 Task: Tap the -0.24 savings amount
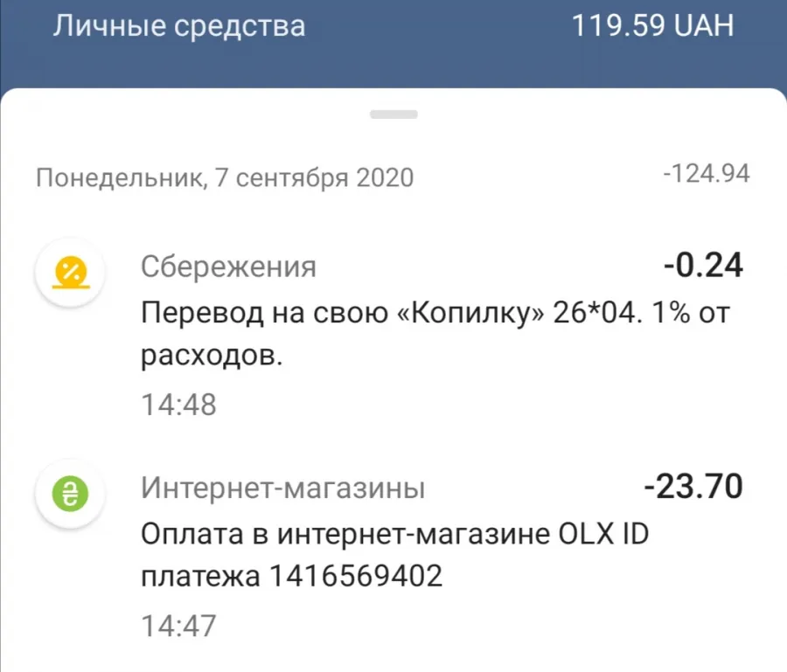tap(703, 265)
